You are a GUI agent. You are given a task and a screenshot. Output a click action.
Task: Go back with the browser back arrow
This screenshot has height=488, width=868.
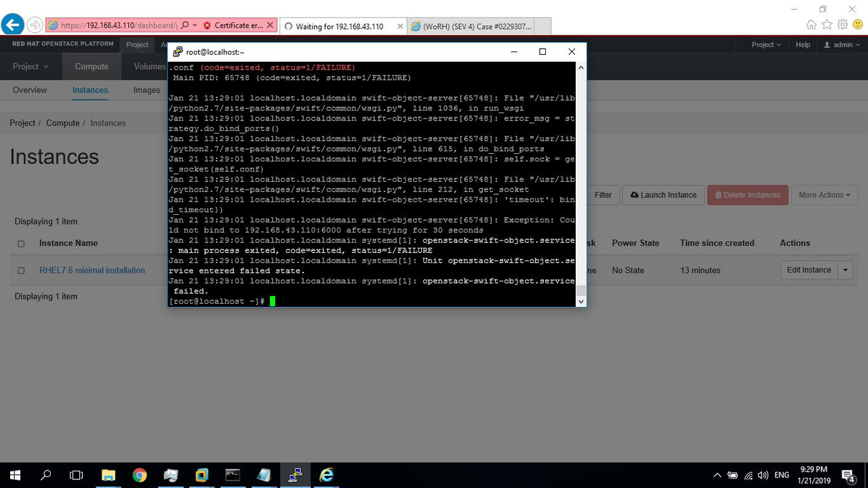[x=12, y=25]
